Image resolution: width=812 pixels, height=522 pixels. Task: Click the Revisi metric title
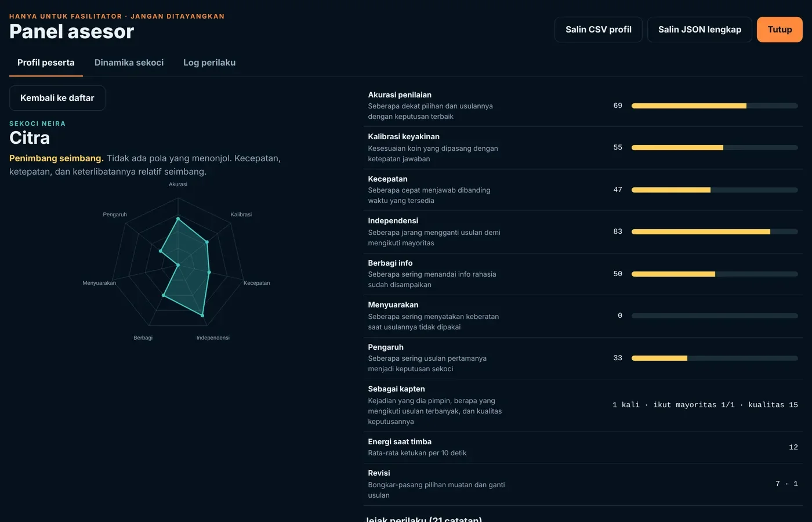click(379, 473)
